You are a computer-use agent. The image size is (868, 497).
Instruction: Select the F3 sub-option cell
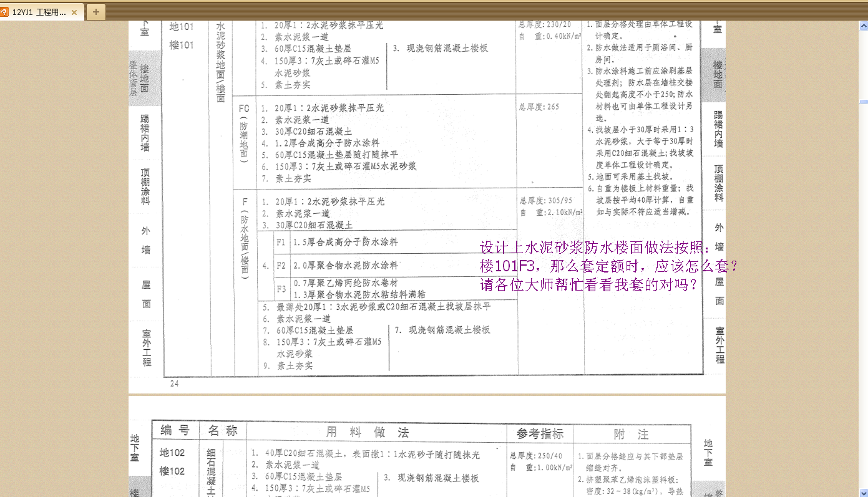281,289
